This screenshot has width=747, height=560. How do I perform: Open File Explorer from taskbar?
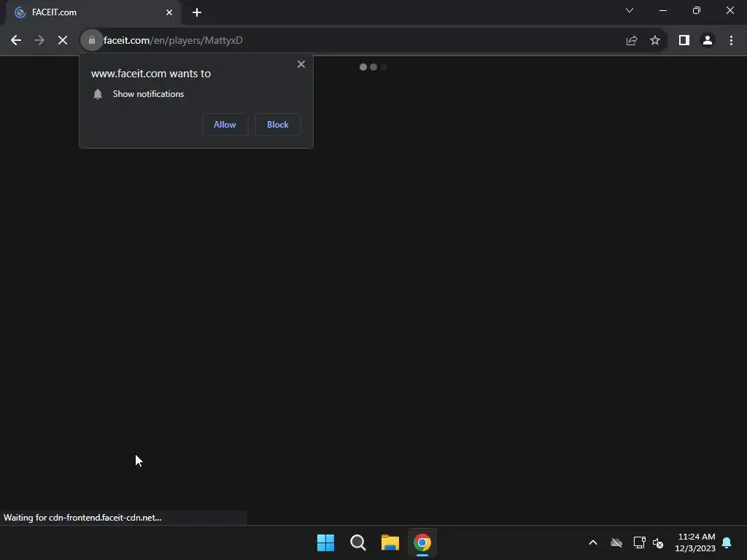390,542
